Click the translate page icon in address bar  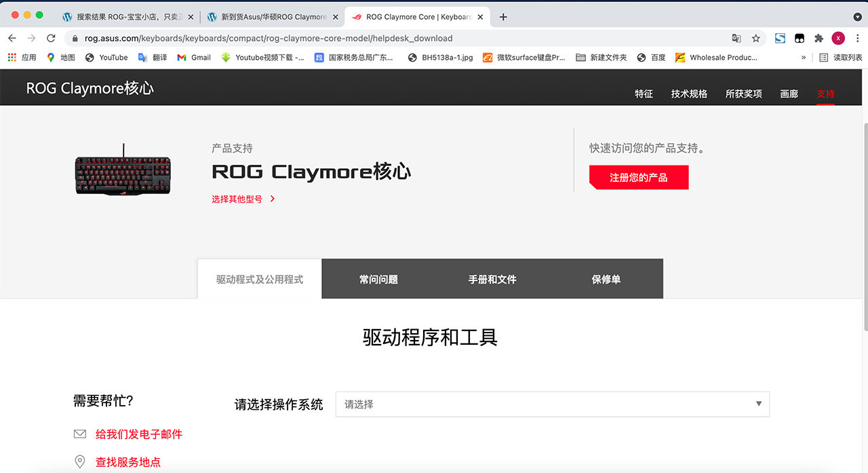click(736, 38)
